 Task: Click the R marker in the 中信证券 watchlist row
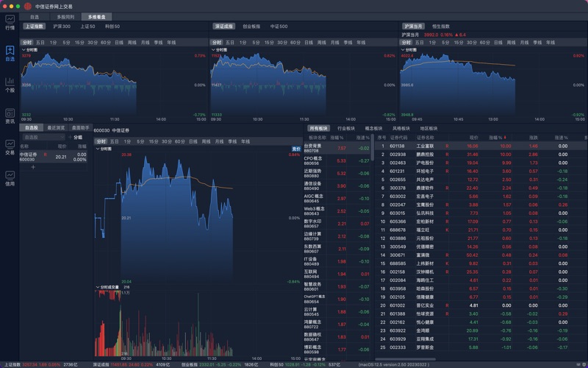click(x=46, y=155)
